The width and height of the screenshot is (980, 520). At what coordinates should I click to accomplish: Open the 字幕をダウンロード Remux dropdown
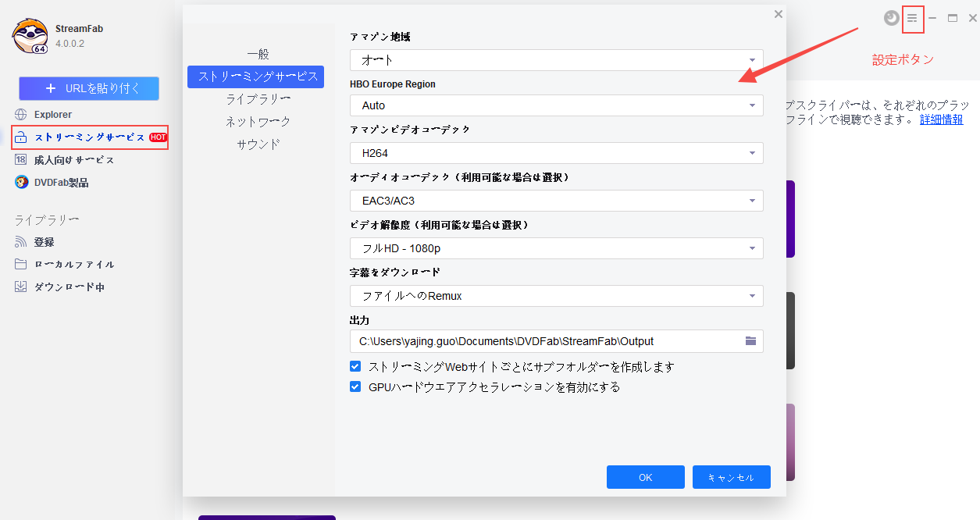coord(557,296)
